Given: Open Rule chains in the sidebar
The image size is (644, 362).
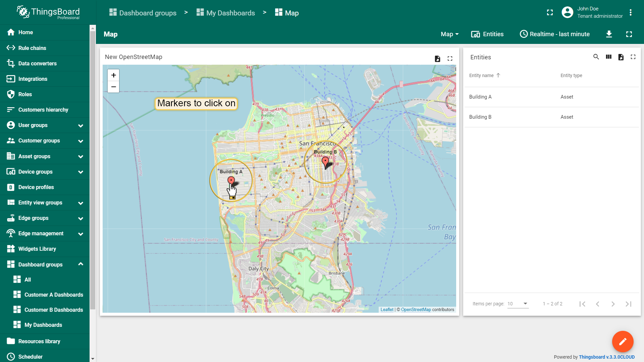Looking at the screenshot, I should point(45,48).
